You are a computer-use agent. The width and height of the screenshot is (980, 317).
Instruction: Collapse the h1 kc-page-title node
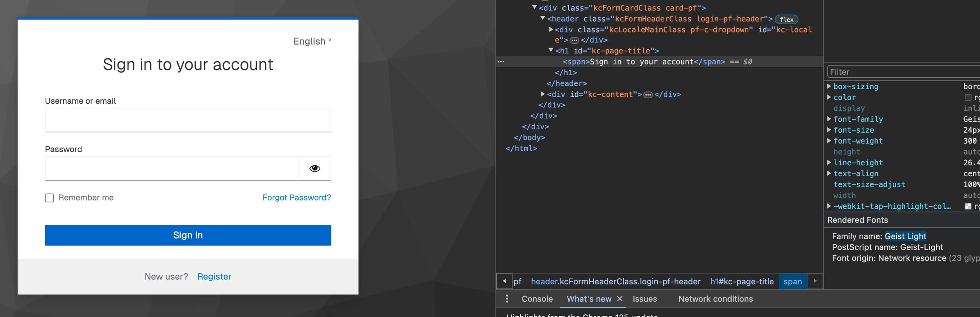pos(551,50)
